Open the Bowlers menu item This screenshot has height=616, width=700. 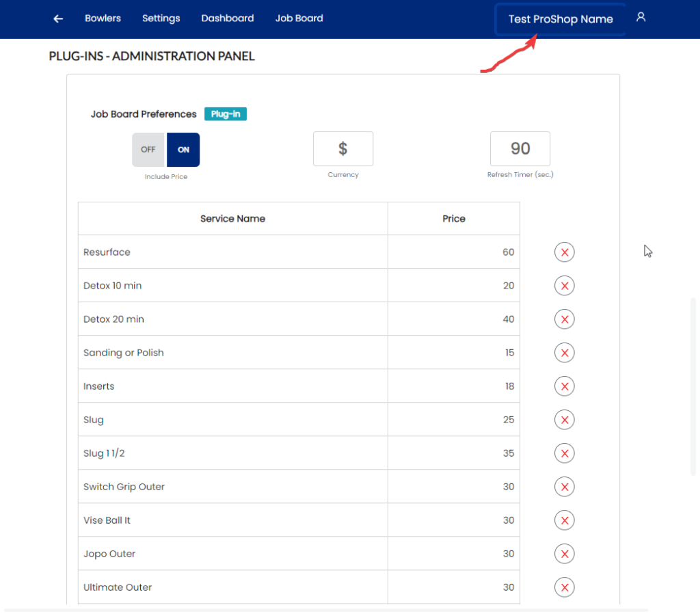103,18
